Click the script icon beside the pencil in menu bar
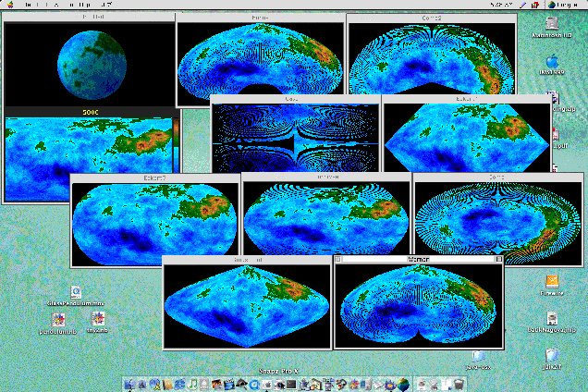The height and width of the screenshot is (392, 588). tap(535, 5)
